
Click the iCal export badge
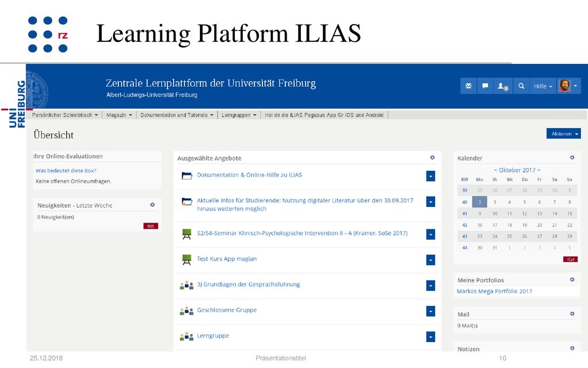[570, 259]
